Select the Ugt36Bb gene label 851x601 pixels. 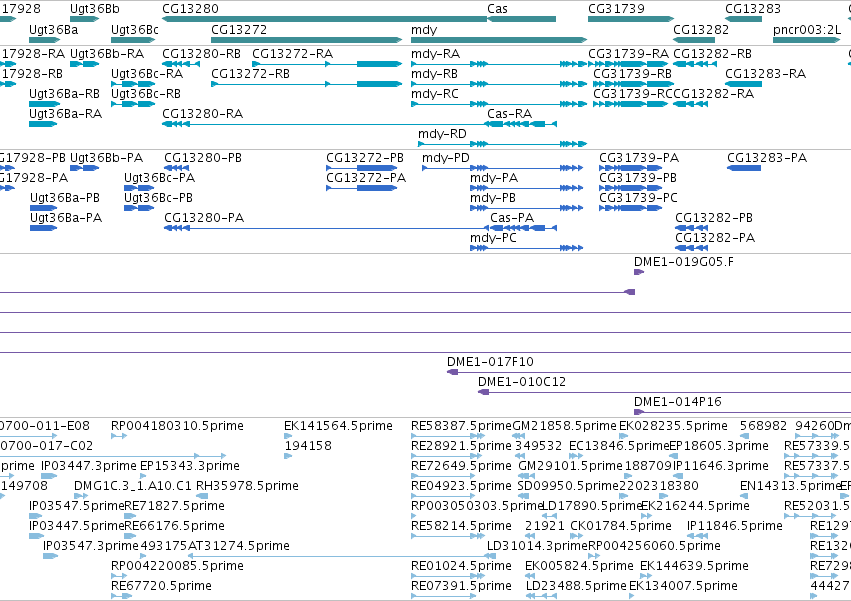(x=95, y=9)
